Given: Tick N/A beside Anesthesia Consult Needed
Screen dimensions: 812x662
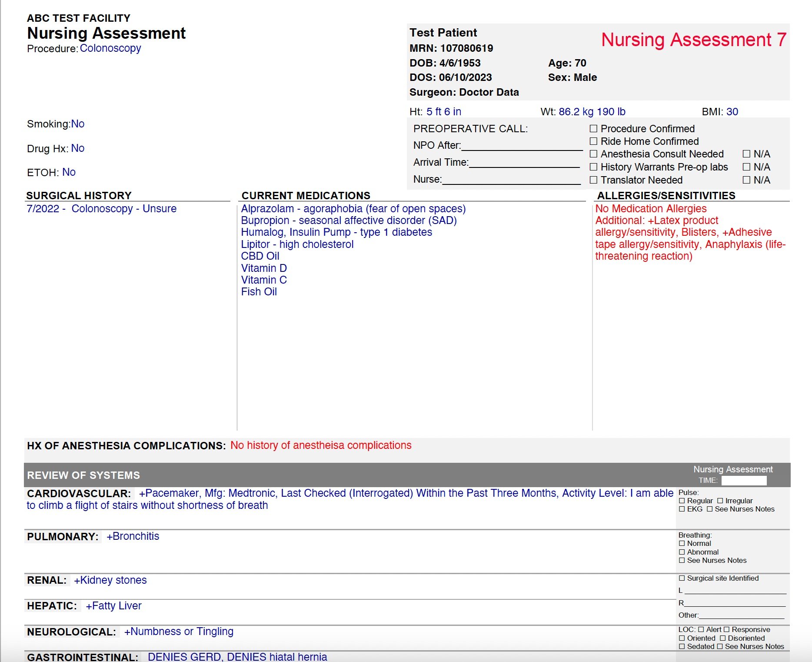Looking at the screenshot, I should (746, 154).
